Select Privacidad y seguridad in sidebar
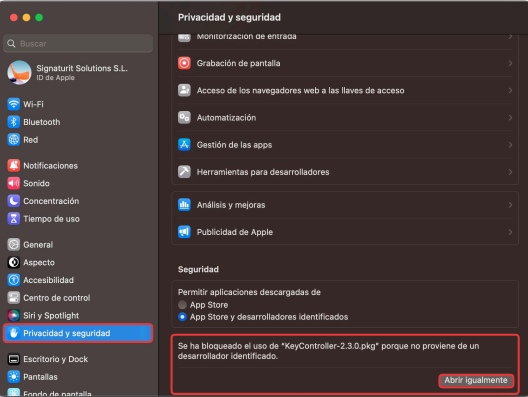Screen dimensions: 528x397 [78, 333]
